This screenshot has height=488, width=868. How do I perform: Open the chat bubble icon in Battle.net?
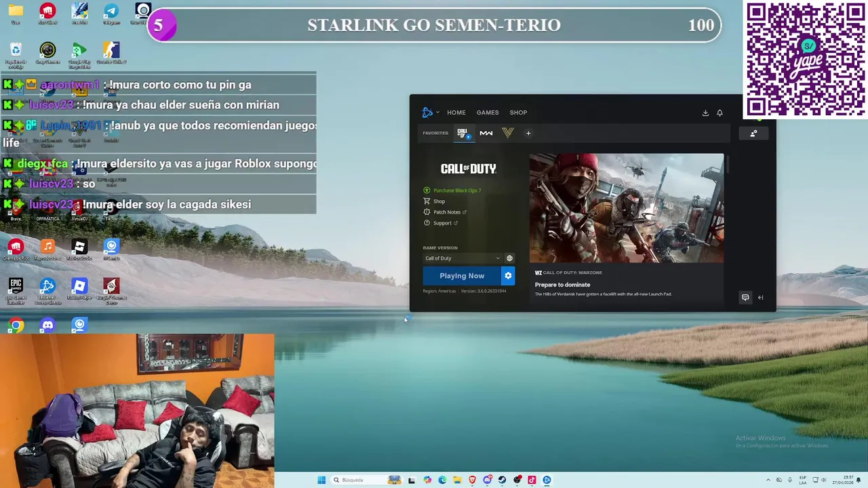point(745,298)
